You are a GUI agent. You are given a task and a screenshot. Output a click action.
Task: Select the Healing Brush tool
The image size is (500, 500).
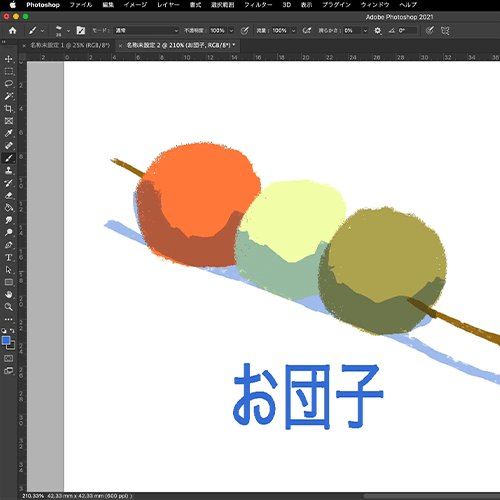(9, 146)
